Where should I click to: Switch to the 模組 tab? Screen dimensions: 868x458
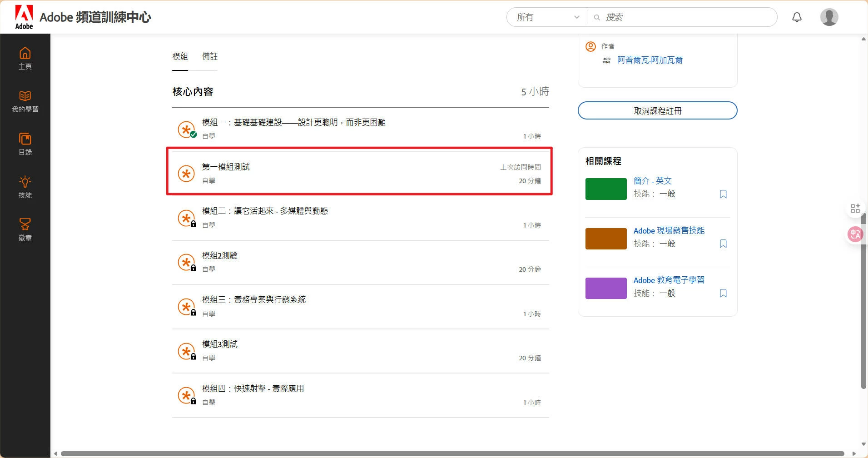coord(180,56)
